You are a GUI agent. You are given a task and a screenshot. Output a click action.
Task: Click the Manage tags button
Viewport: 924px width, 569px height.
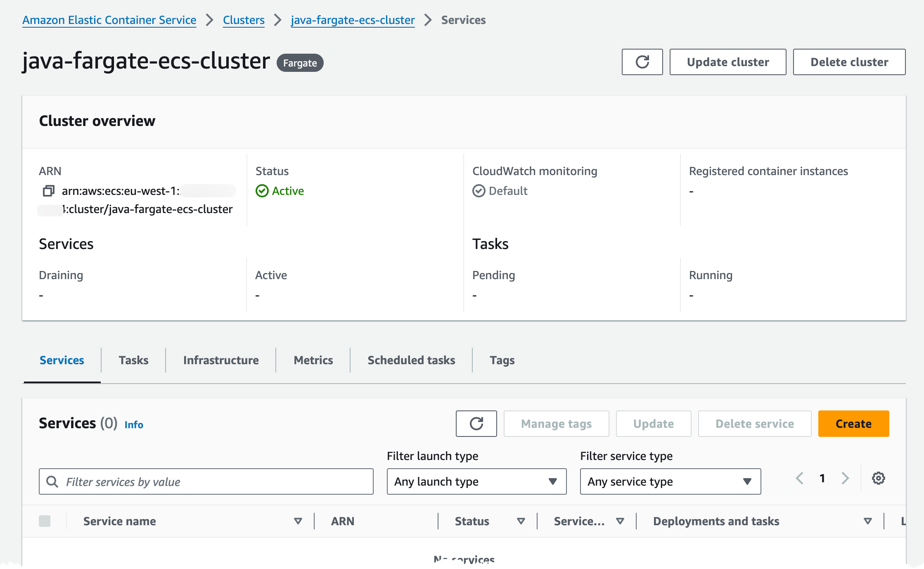click(556, 424)
